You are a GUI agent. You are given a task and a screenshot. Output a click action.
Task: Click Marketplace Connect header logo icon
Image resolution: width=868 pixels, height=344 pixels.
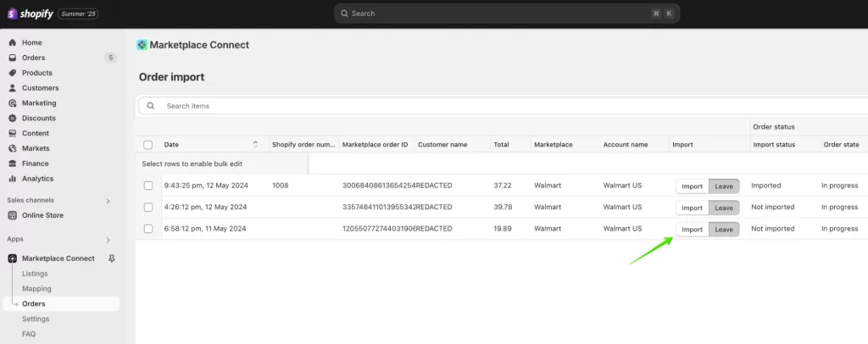pos(142,46)
